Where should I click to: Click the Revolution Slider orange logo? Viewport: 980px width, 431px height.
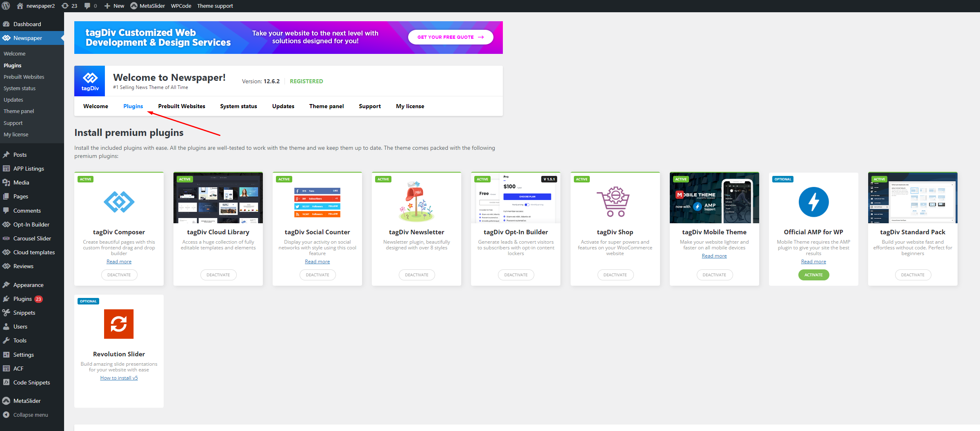(x=119, y=324)
